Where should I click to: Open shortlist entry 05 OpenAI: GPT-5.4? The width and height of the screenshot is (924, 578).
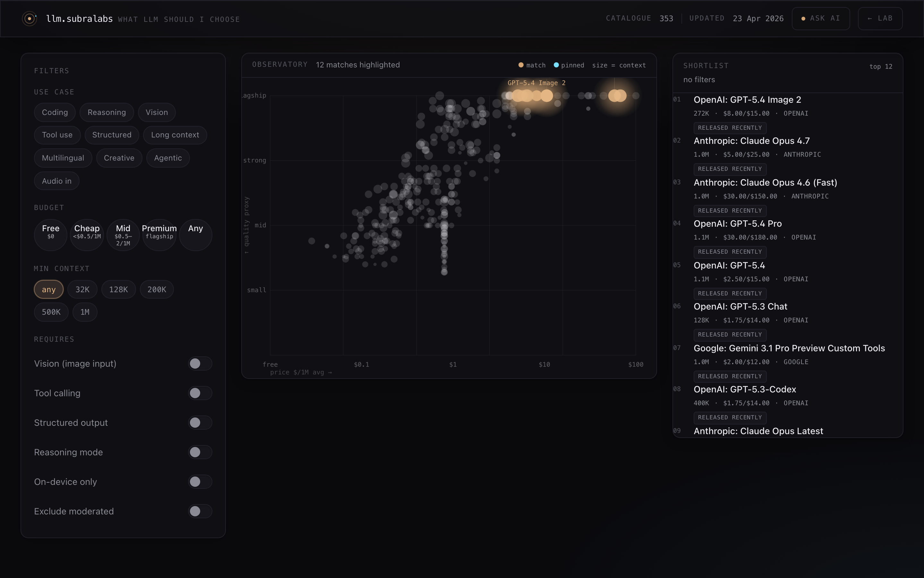coord(788,279)
